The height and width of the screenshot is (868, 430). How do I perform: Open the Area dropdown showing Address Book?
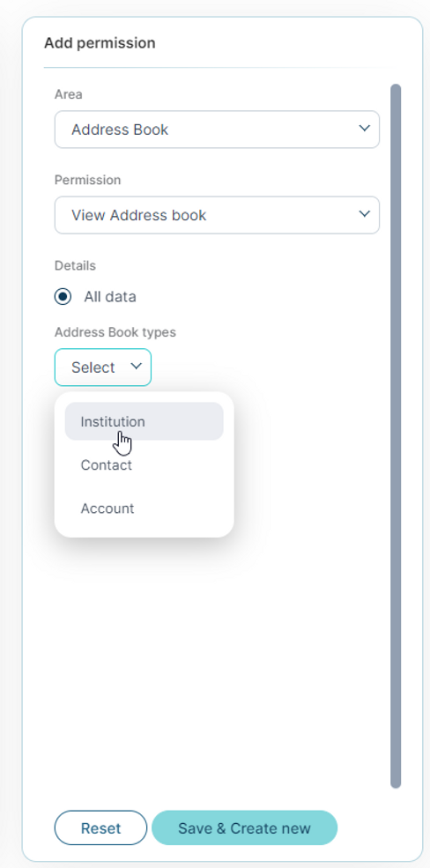tap(217, 130)
